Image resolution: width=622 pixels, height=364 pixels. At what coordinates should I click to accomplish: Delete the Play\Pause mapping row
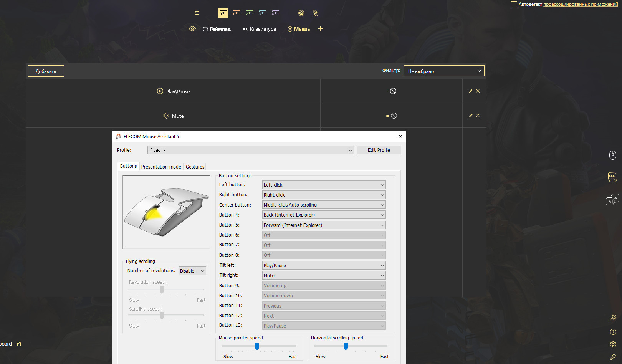click(x=478, y=91)
